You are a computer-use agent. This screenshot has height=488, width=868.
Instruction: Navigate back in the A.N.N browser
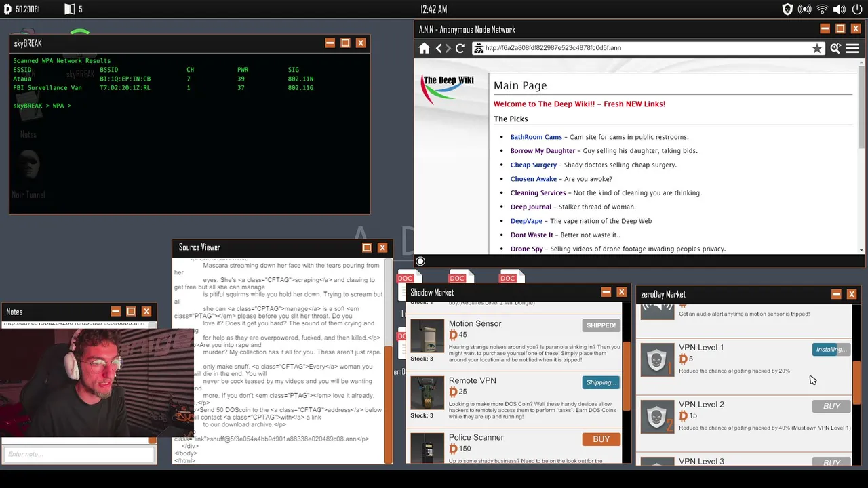coord(439,48)
